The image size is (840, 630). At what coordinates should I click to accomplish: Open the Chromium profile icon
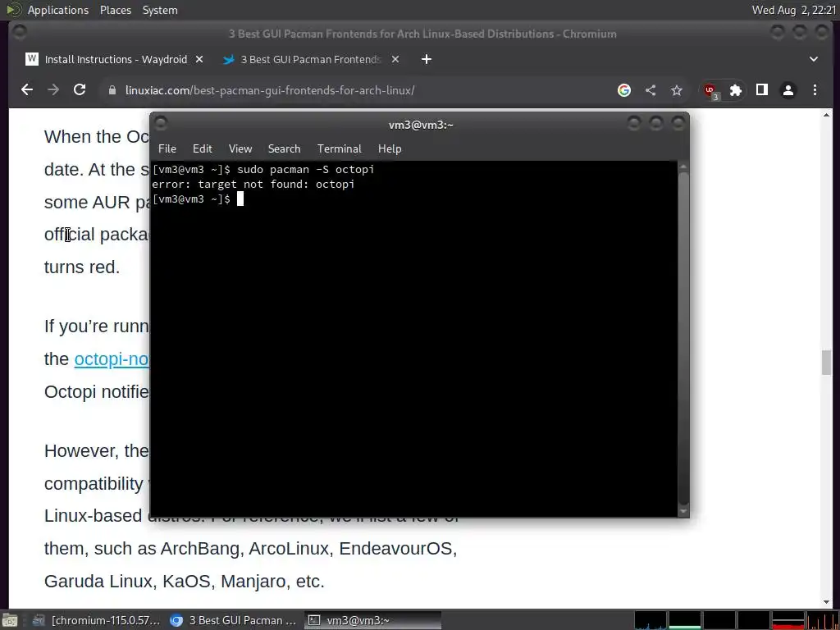(x=788, y=90)
